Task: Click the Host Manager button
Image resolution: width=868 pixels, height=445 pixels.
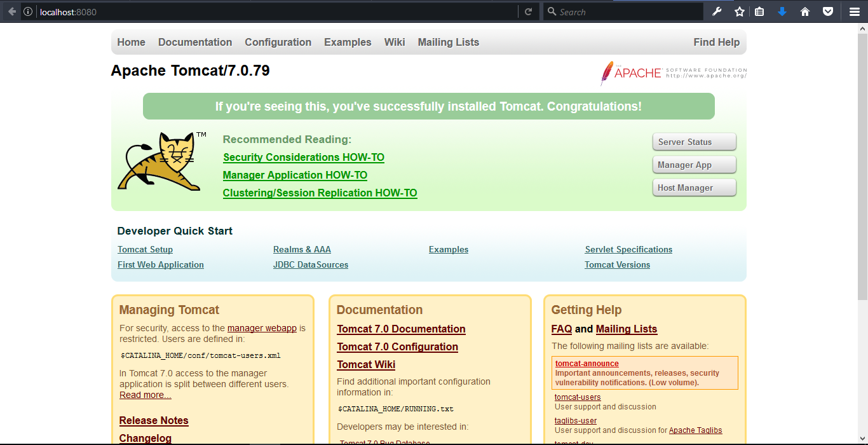Action: (695, 188)
